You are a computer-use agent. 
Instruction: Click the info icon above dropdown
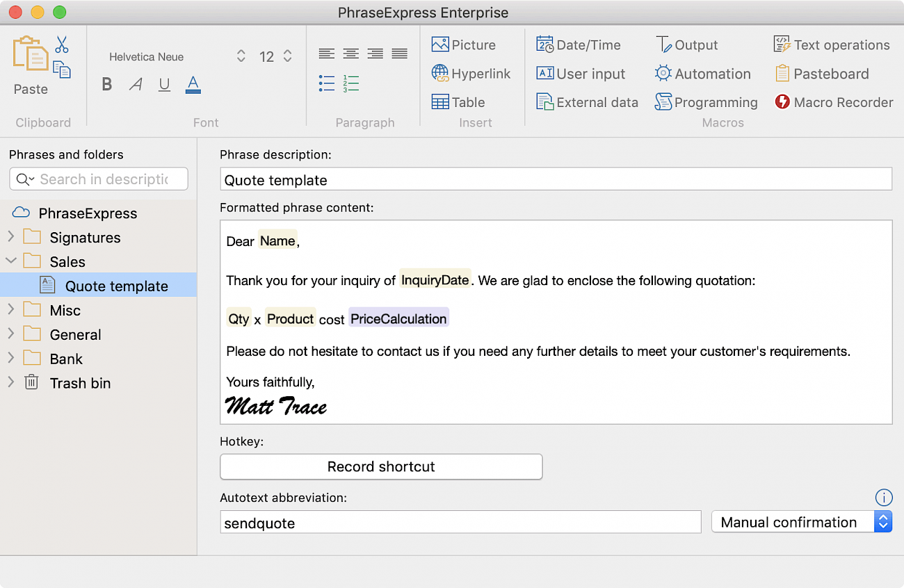(x=883, y=498)
